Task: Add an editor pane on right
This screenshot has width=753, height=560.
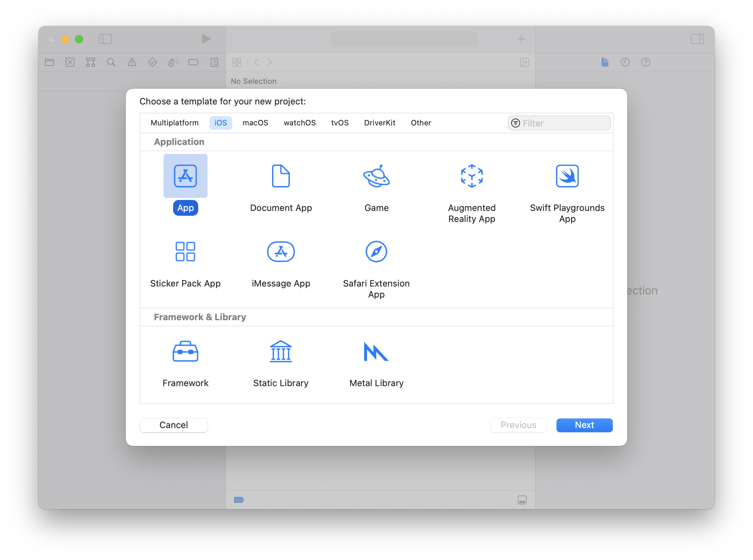Action: click(x=525, y=62)
